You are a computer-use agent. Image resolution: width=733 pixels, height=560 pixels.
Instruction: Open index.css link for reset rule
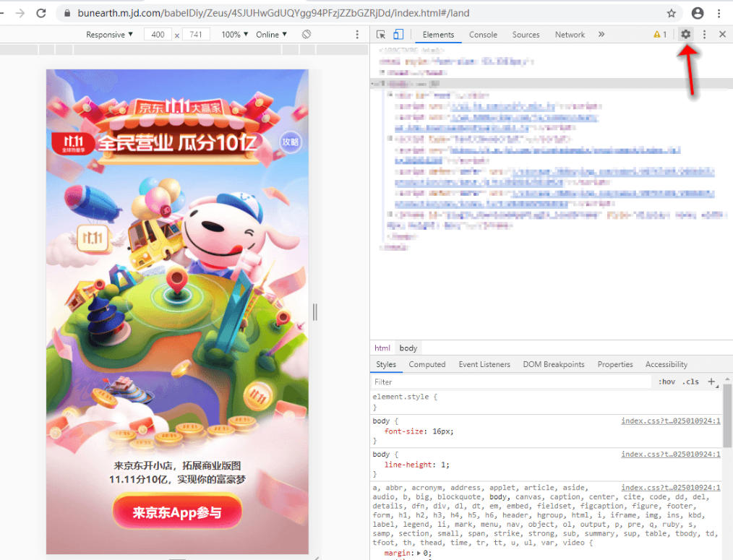point(670,488)
